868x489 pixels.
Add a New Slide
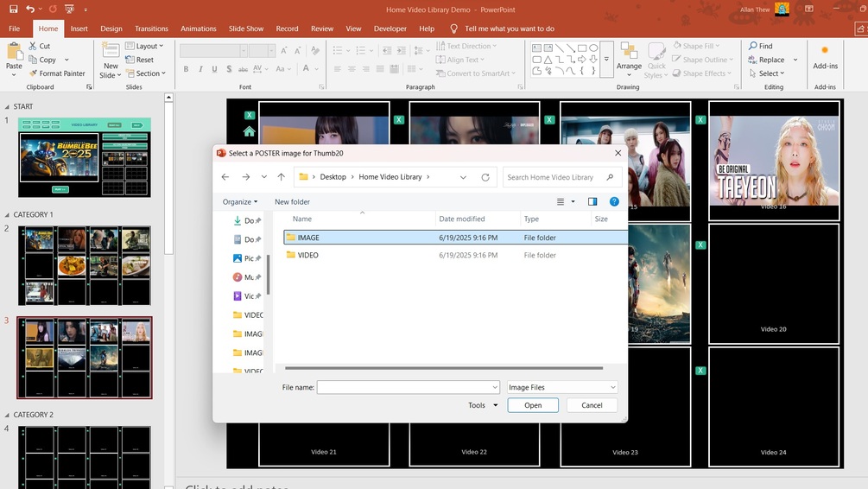point(111,60)
